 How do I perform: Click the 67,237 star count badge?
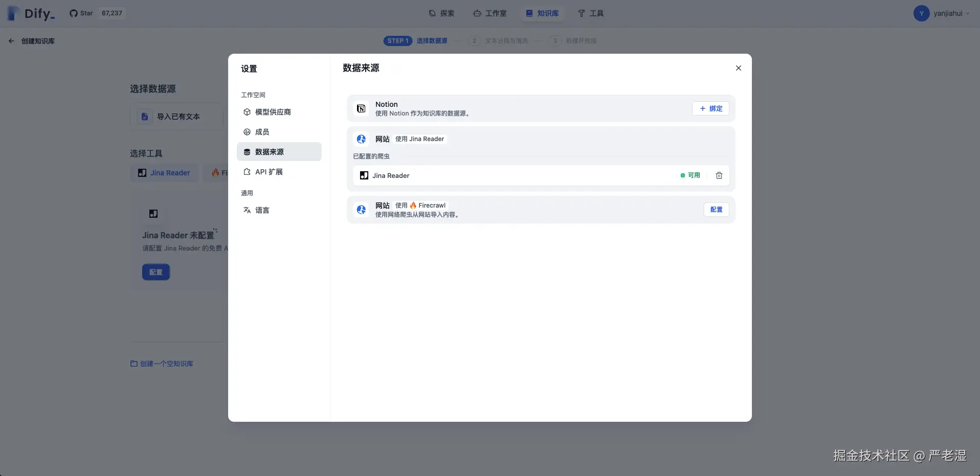[112, 13]
